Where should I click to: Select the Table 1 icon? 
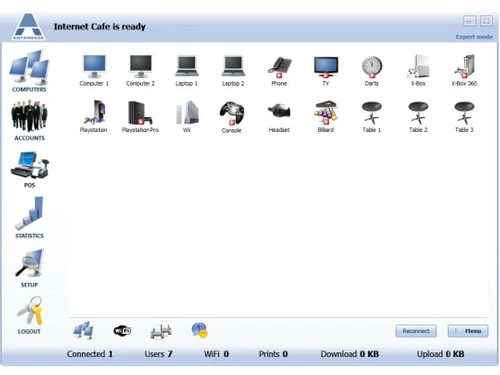pos(372,113)
